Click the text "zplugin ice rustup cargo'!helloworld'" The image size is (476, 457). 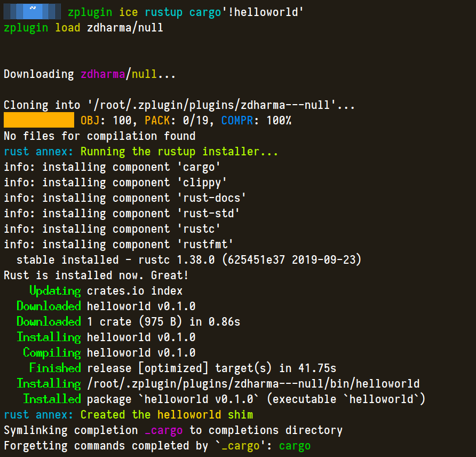tap(186, 12)
